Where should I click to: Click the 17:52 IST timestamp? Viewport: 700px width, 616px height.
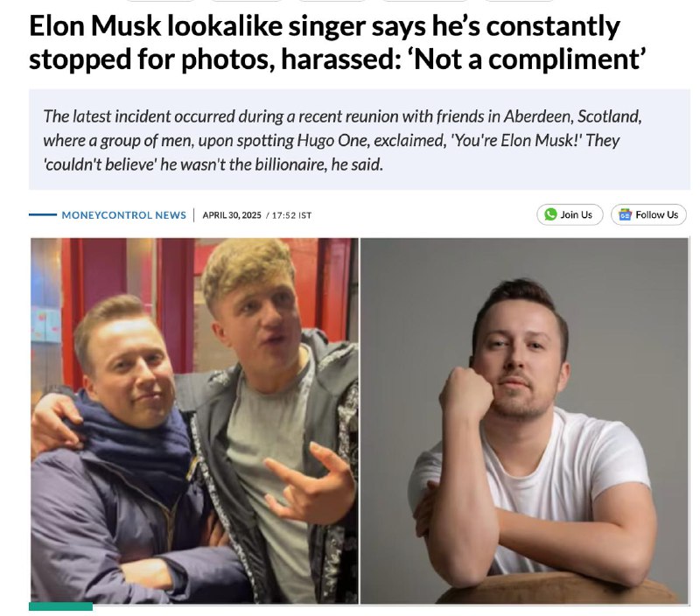[291, 215]
